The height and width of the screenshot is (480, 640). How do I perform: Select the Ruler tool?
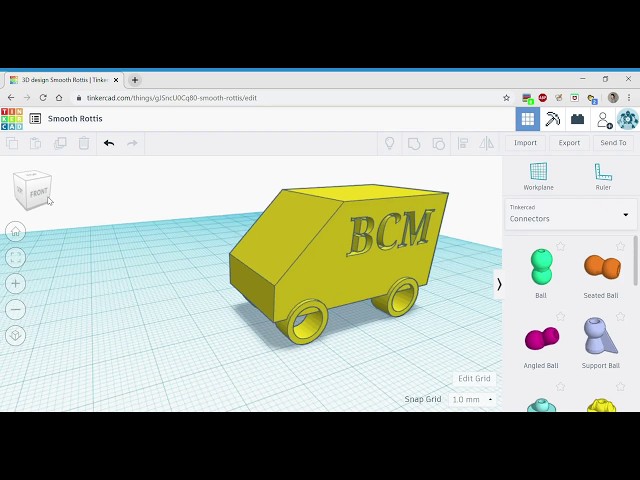pyautogui.click(x=603, y=176)
